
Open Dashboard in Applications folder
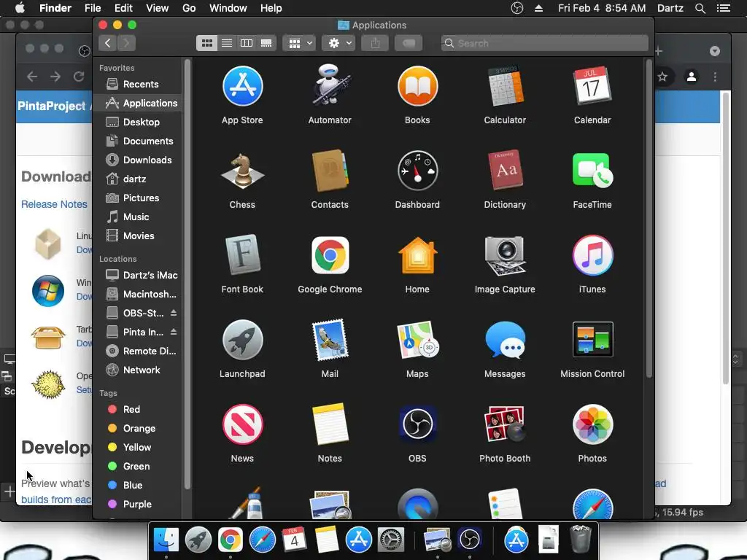pos(417,171)
